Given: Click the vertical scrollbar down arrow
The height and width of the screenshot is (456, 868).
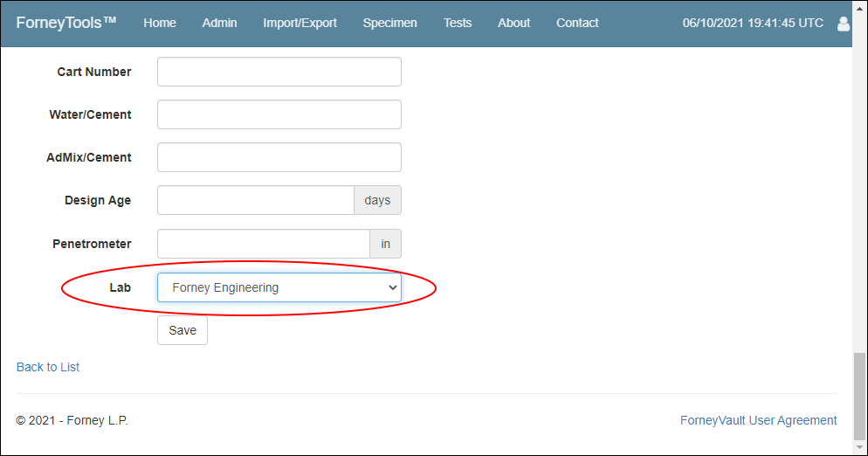Looking at the screenshot, I should pos(859,447).
